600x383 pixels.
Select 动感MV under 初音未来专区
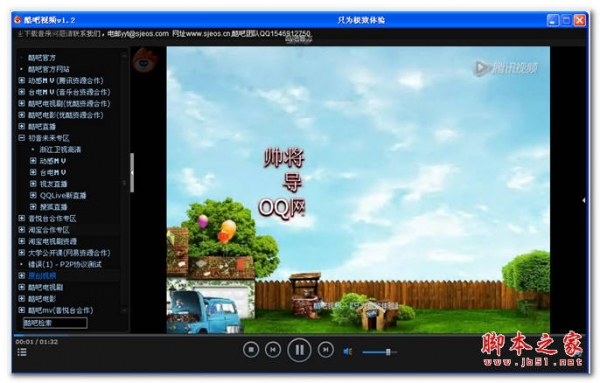coord(53,161)
